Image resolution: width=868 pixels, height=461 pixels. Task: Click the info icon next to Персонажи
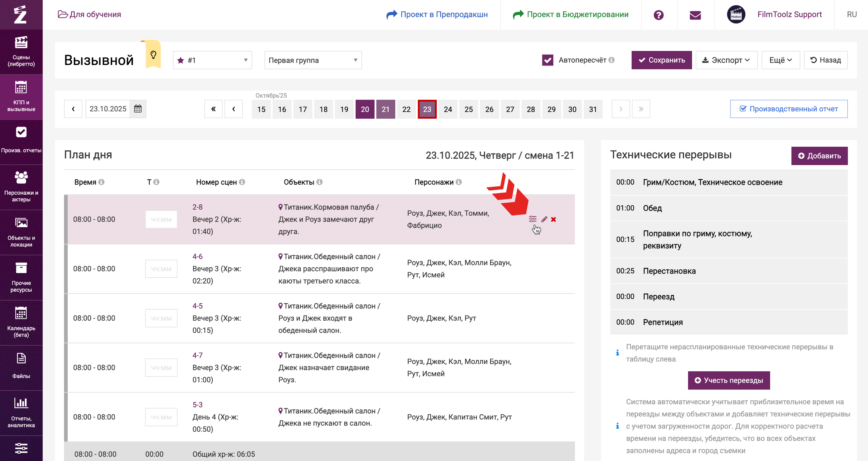(459, 182)
